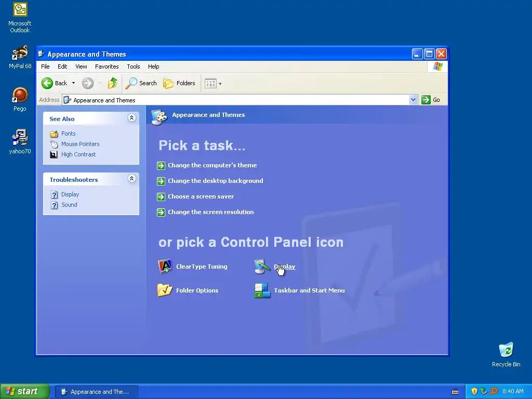Open the Display control panel icon
532x399 pixels.
[x=262, y=267]
